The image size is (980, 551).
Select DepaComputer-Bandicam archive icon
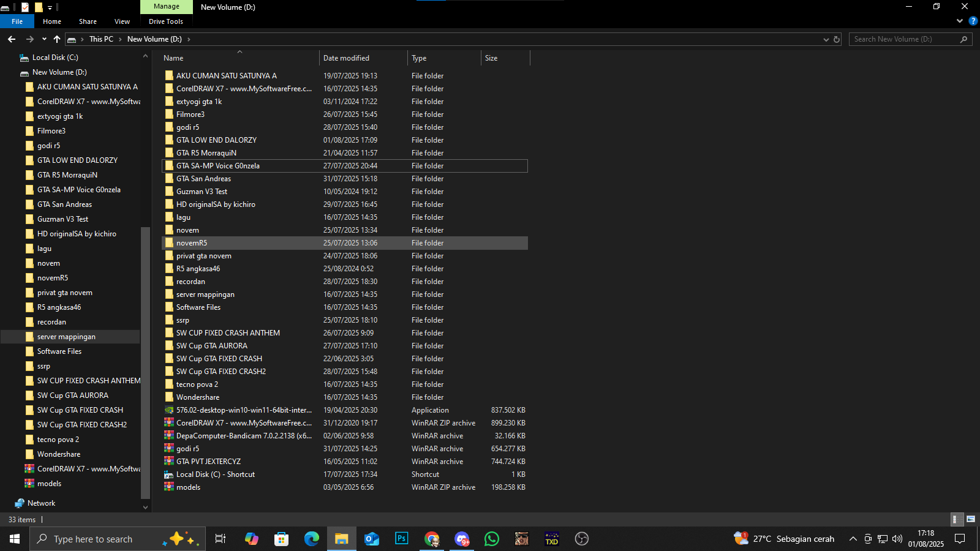pos(169,436)
